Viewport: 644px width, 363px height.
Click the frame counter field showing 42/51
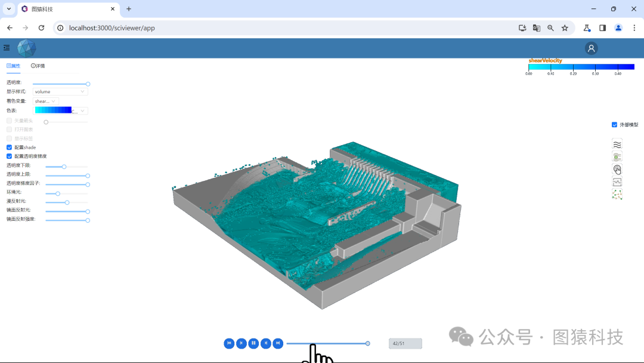pyautogui.click(x=405, y=343)
